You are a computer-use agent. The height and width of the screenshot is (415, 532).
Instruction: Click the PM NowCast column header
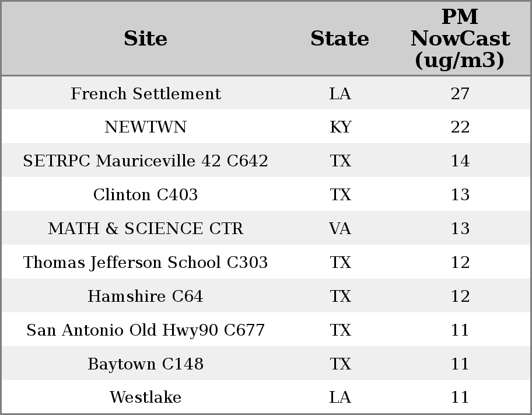click(x=460, y=39)
